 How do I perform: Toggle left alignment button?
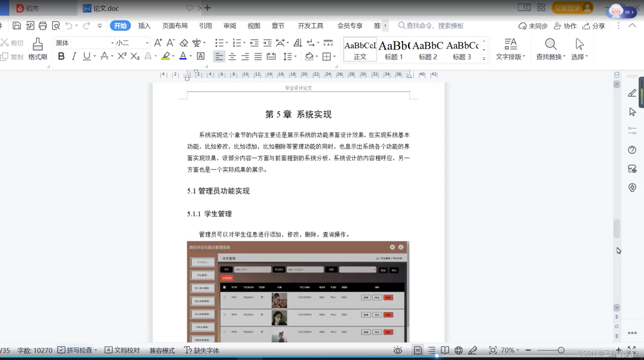pyautogui.click(x=219, y=56)
